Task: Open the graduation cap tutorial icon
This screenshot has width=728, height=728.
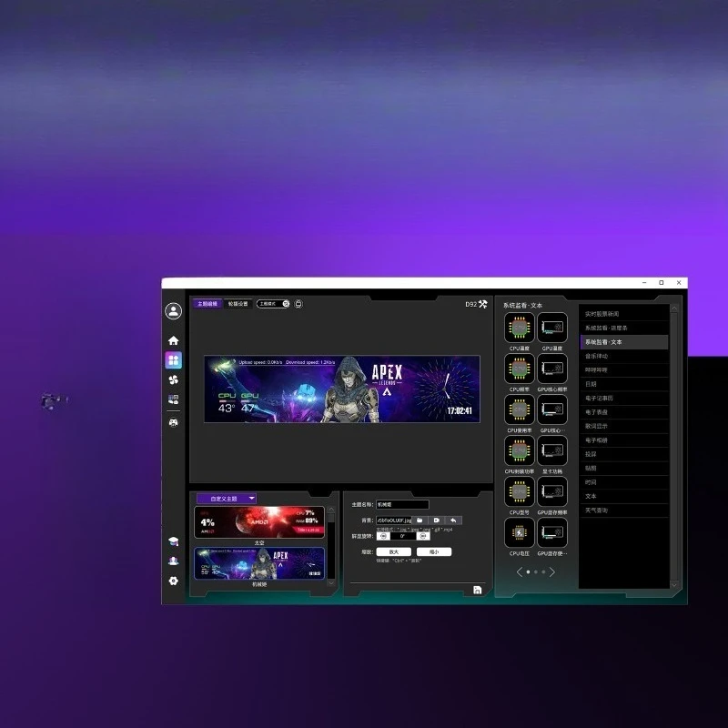Action: pyautogui.click(x=173, y=541)
